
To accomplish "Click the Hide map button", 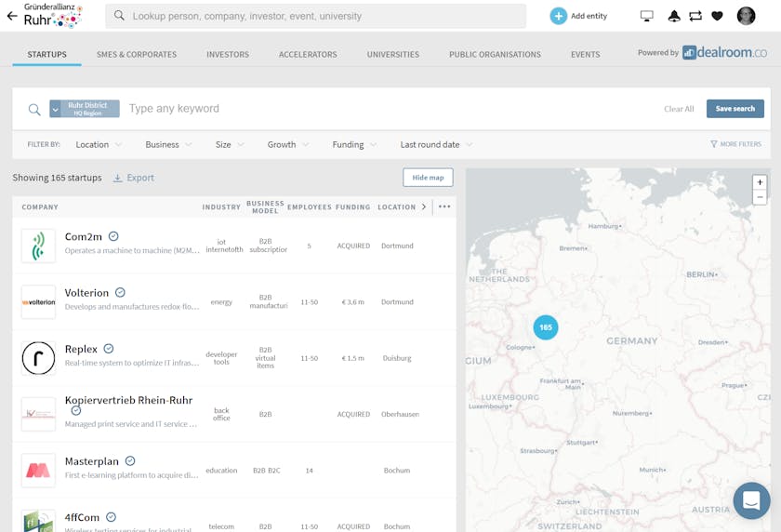I will (x=428, y=178).
